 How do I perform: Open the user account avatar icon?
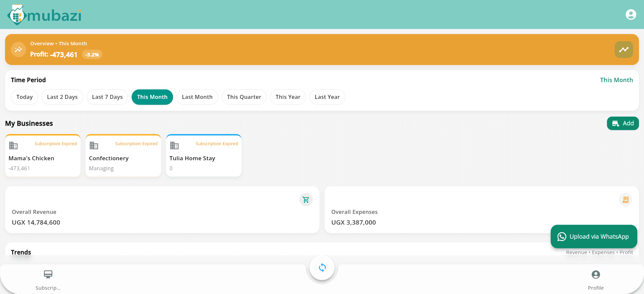(631, 14)
